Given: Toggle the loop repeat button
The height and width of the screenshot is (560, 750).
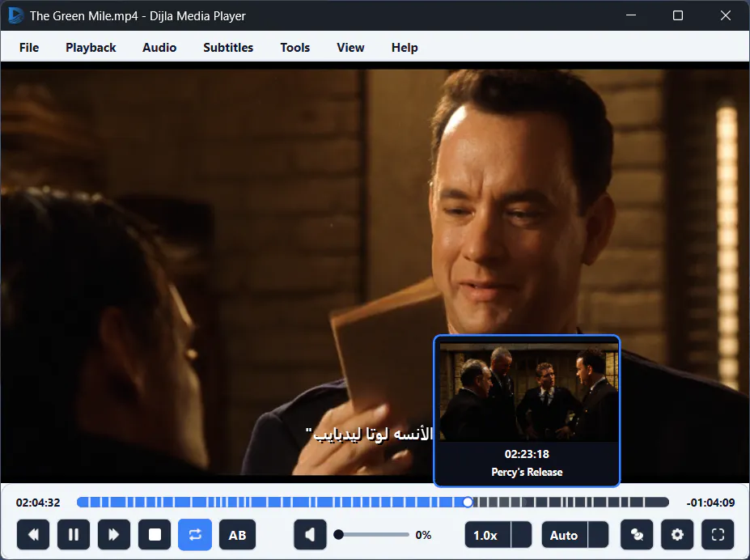Looking at the screenshot, I should click(195, 534).
